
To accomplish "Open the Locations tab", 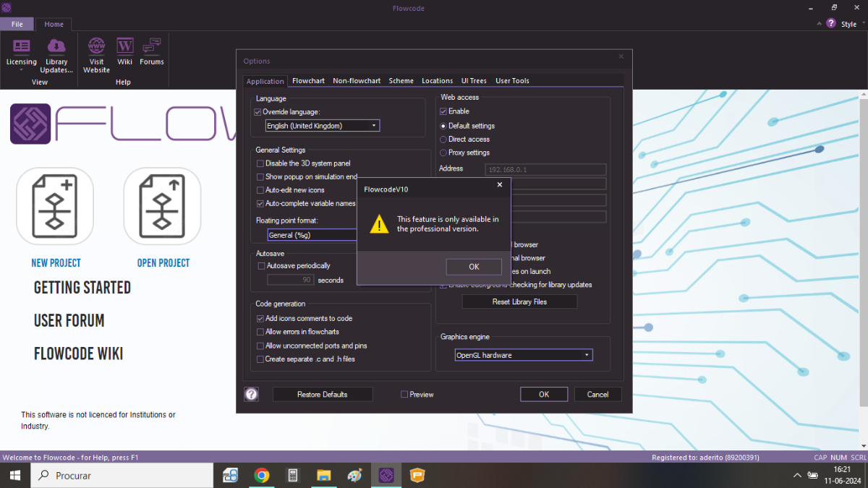I will [x=438, y=81].
